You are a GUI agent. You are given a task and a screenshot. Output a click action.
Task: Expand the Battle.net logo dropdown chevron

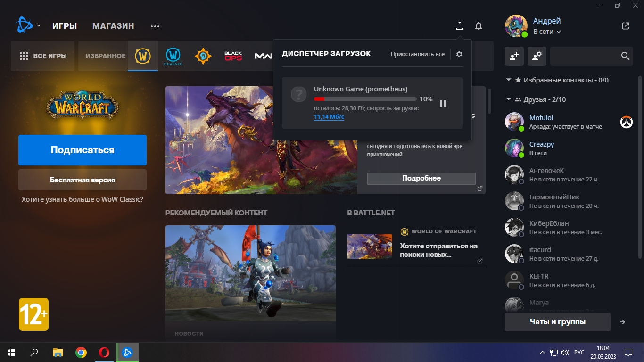[x=39, y=25]
